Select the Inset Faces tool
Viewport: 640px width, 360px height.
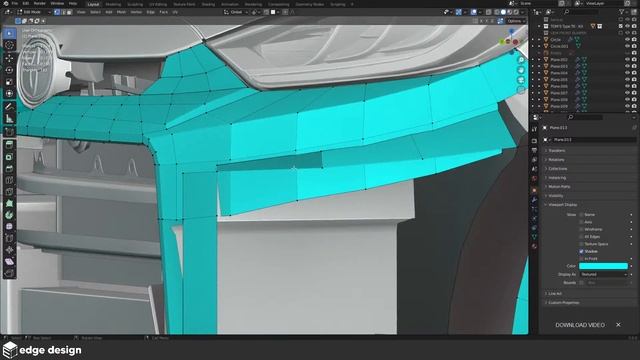pyautogui.click(x=9, y=157)
